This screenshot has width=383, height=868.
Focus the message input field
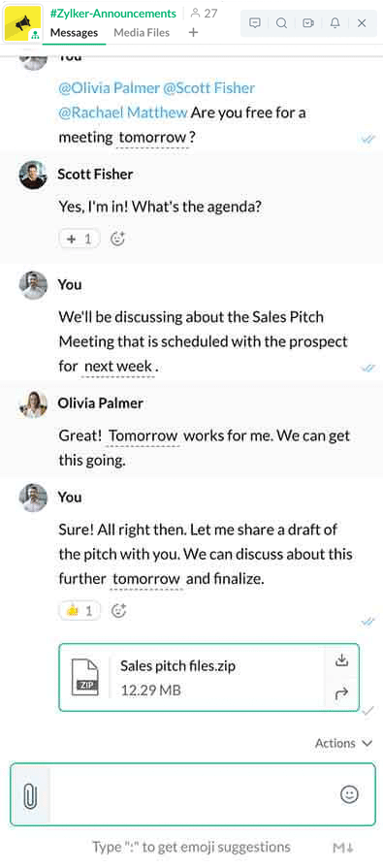tap(194, 795)
